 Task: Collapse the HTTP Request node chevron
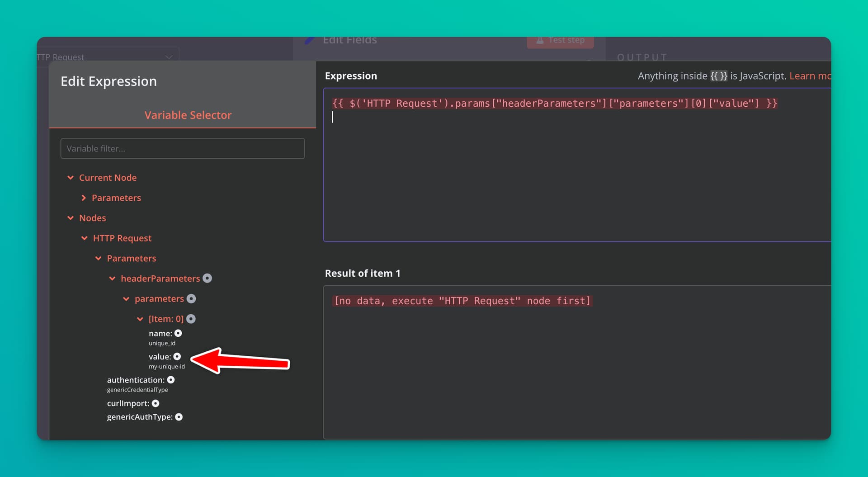click(x=85, y=238)
